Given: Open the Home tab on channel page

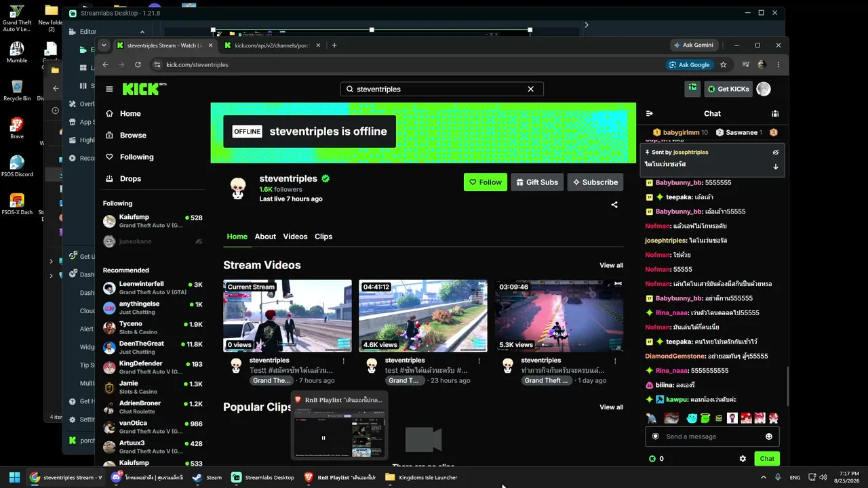Looking at the screenshot, I should point(237,237).
